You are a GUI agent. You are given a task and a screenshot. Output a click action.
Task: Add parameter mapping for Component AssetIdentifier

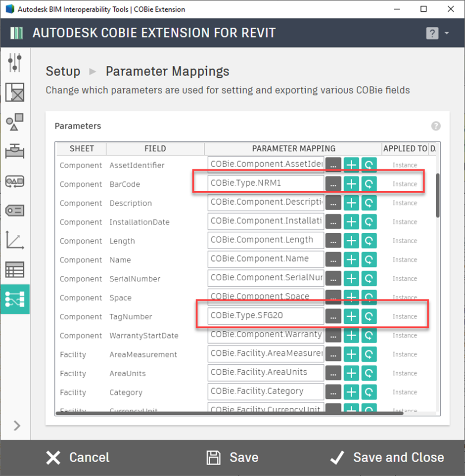351,165
